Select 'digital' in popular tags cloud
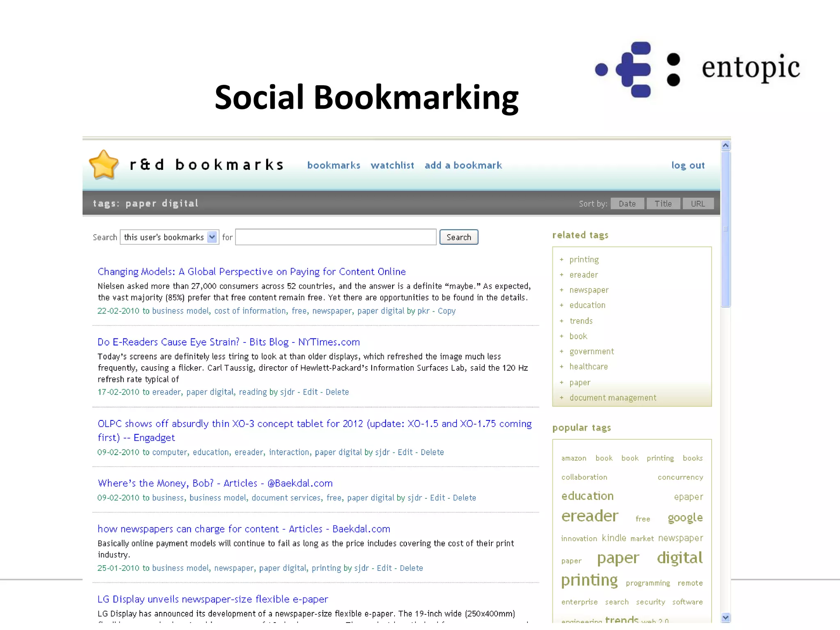The image size is (840, 630). coord(680,558)
